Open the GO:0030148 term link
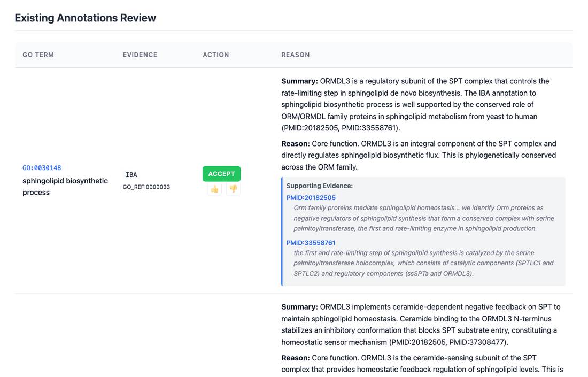Image resolution: width=588 pixels, height=377 pixels. 42,168
